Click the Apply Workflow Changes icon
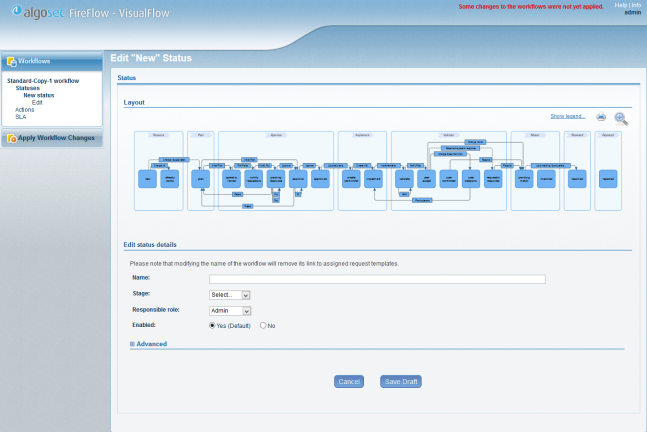This screenshot has height=432, width=647. 11,138
